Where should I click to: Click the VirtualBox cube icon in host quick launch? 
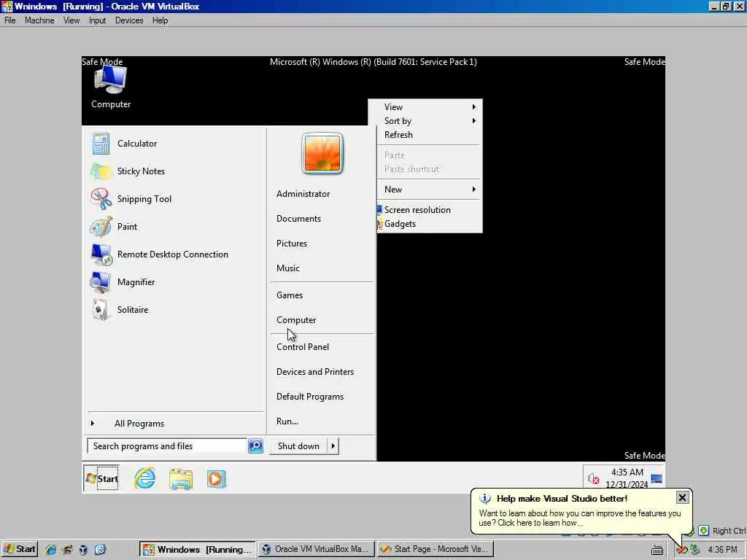[x=83, y=550]
